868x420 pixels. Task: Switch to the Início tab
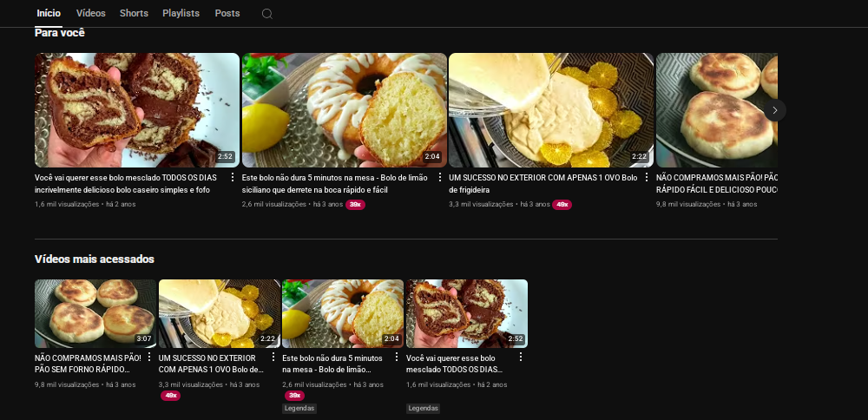[49, 13]
